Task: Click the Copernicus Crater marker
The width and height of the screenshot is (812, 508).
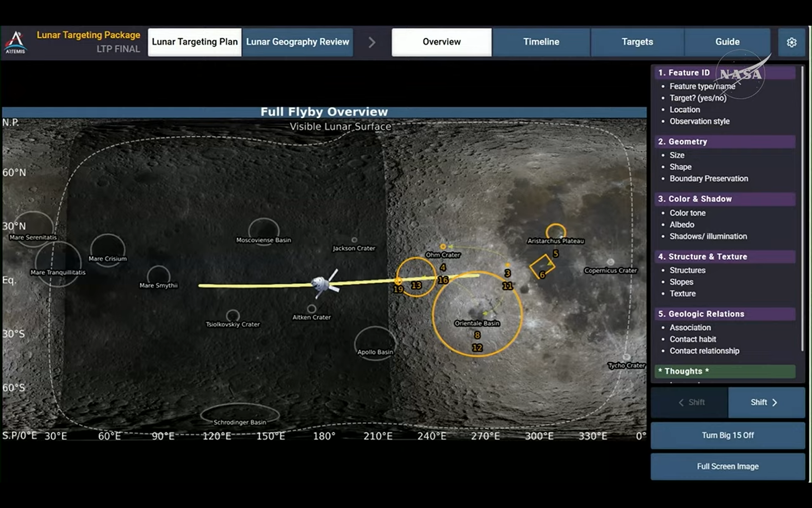Action: 610,262
